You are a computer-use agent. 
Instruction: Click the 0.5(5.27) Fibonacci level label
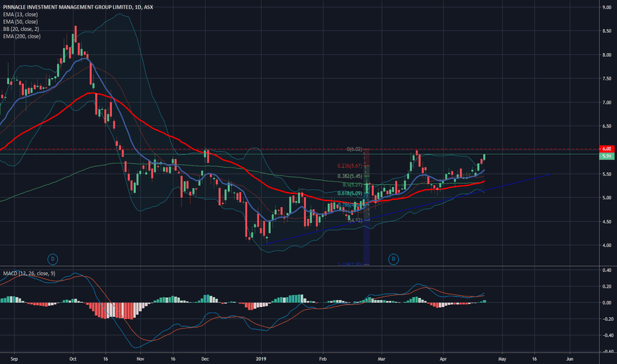pyautogui.click(x=352, y=185)
